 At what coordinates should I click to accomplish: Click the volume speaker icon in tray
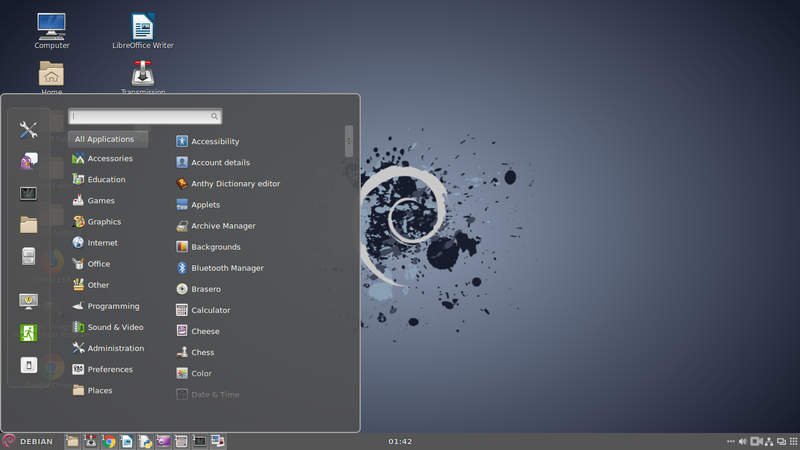(741, 441)
